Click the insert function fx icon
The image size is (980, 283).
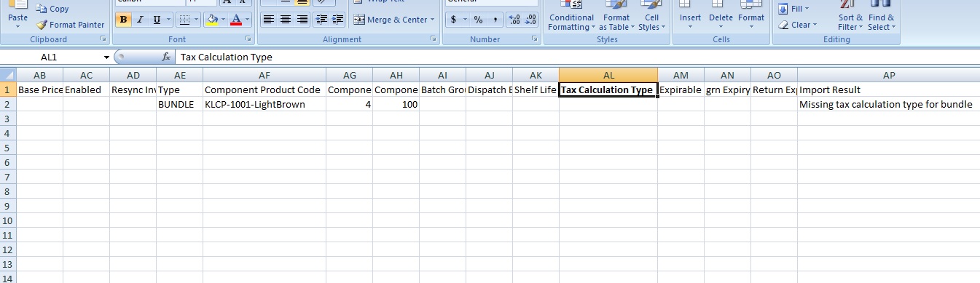point(166,56)
